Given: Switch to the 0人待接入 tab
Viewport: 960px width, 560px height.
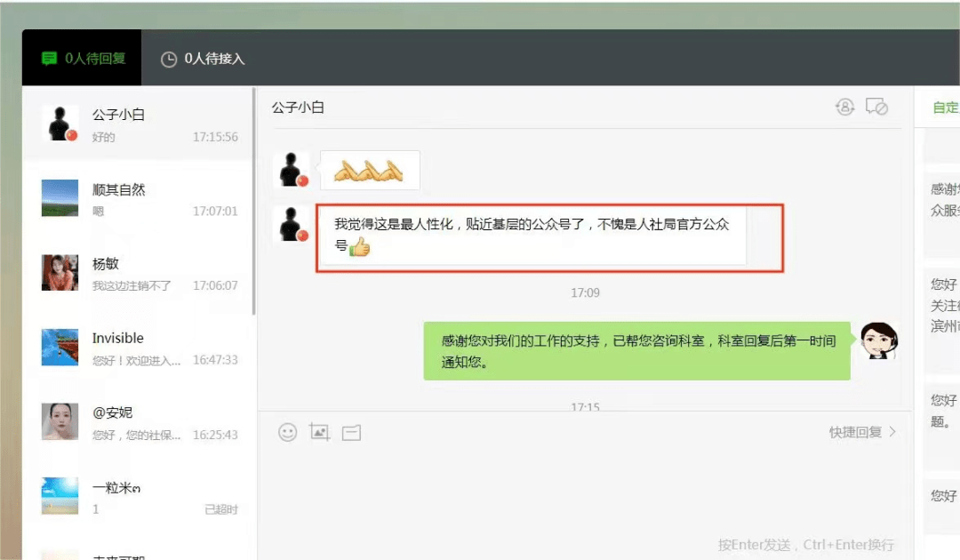Looking at the screenshot, I should 203,58.
